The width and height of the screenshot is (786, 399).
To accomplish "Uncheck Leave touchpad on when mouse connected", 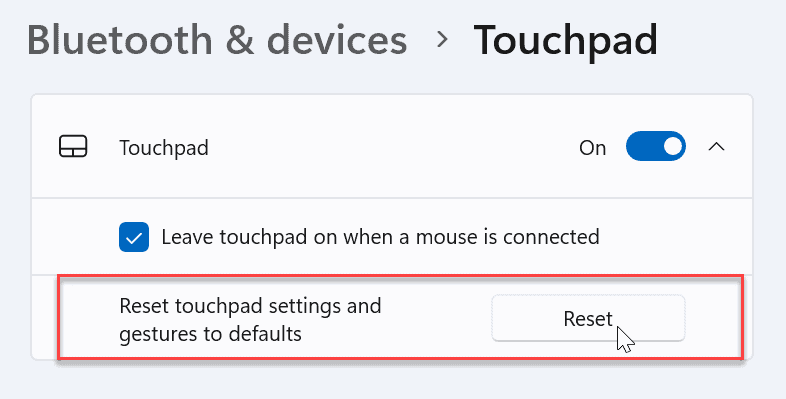I will click(134, 237).
